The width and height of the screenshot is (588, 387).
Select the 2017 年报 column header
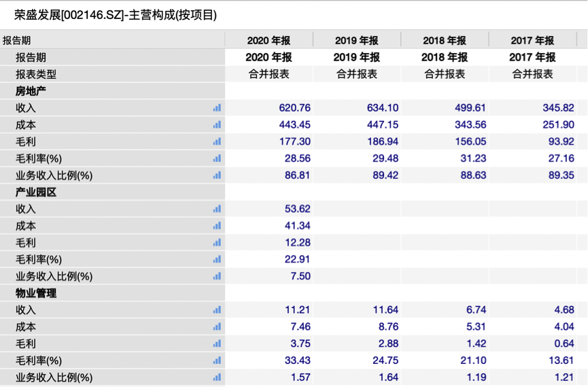(x=532, y=40)
